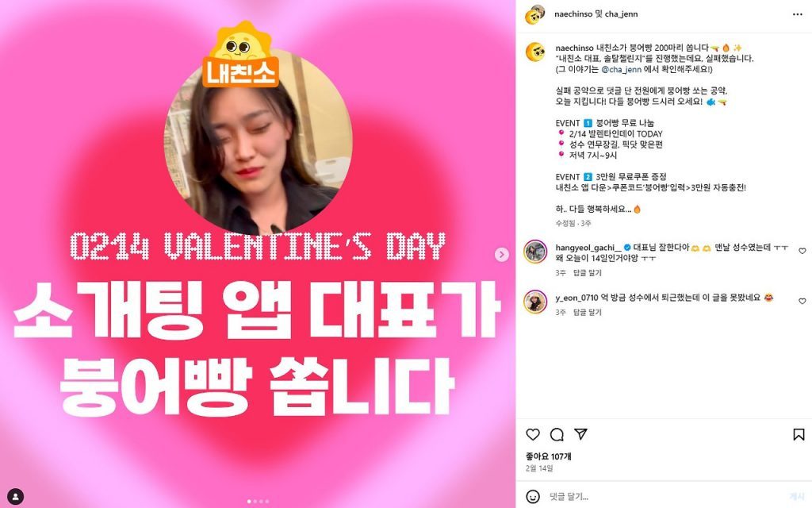
Task: Save post with bookmark icon
Action: click(x=799, y=434)
